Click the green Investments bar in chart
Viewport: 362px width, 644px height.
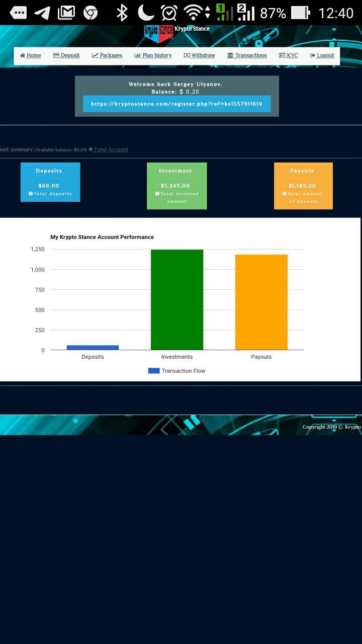coord(177,300)
